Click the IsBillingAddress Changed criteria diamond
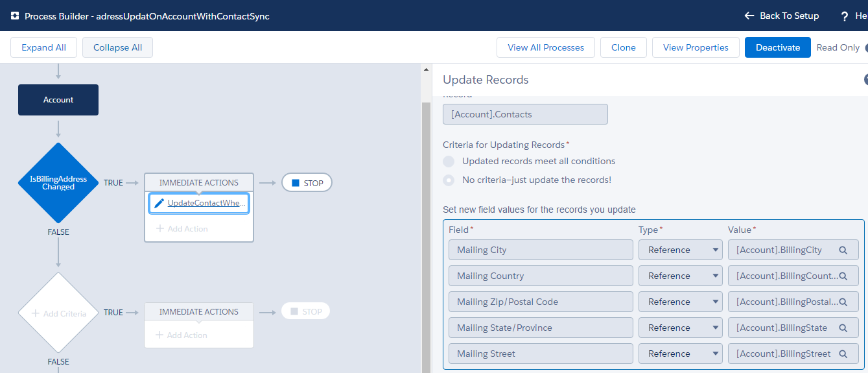Image resolution: width=868 pixels, height=373 pixels. click(x=58, y=183)
